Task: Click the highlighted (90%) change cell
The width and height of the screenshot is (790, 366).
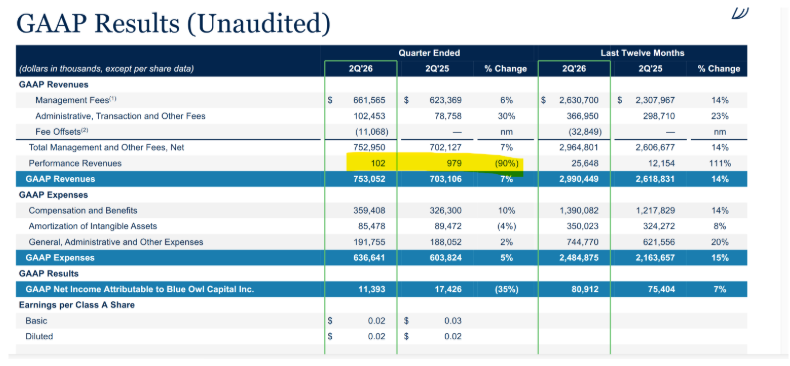Action: [506, 163]
